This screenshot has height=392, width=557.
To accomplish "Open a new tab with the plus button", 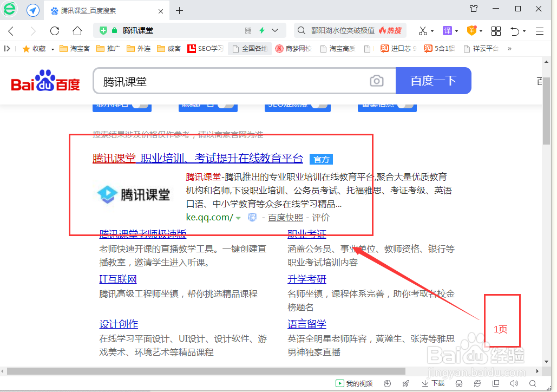I will pyautogui.click(x=179, y=11).
